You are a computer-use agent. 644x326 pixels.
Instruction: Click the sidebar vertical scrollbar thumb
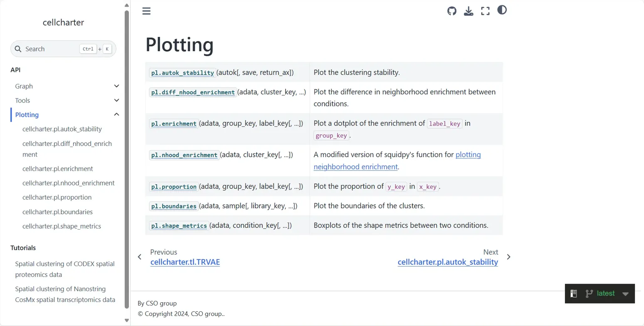tap(127, 159)
